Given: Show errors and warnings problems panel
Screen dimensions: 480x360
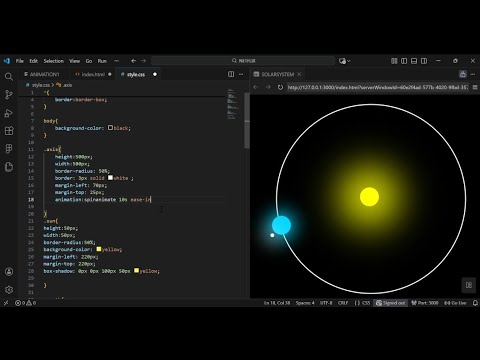Looking at the screenshot, I should coord(25,303).
